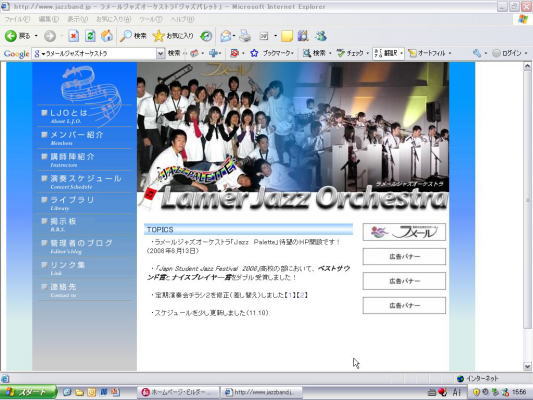Open the '講師陣紹介' Instructors link
Image resolution: width=533 pixels, height=400 pixels.
68,160
